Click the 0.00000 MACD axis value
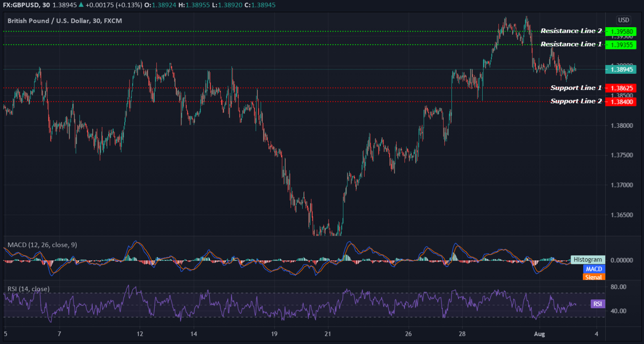The height and width of the screenshot is (344, 644). [622, 260]
